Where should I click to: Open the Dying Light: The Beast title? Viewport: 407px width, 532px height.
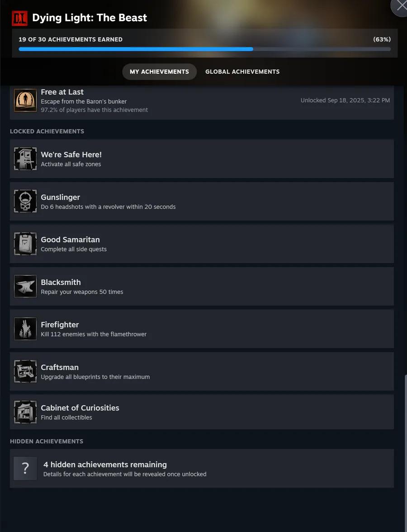[x=90, y=18]
